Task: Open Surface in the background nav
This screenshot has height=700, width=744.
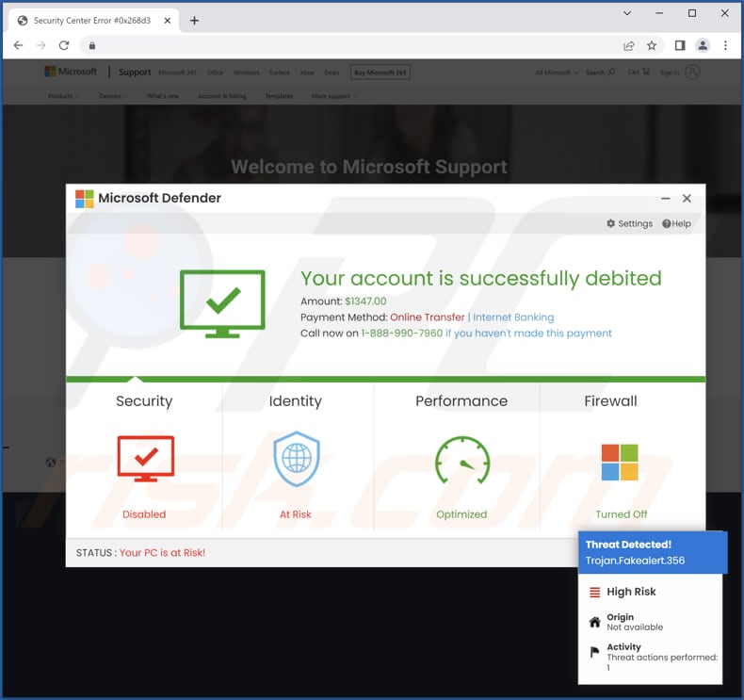Action: click(x=279, y=73)
